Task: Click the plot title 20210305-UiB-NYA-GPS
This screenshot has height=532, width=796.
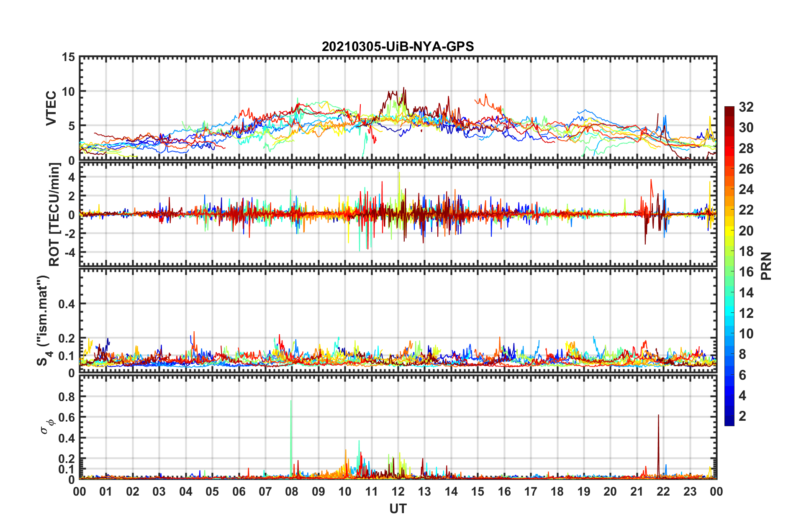Action: 398,46
